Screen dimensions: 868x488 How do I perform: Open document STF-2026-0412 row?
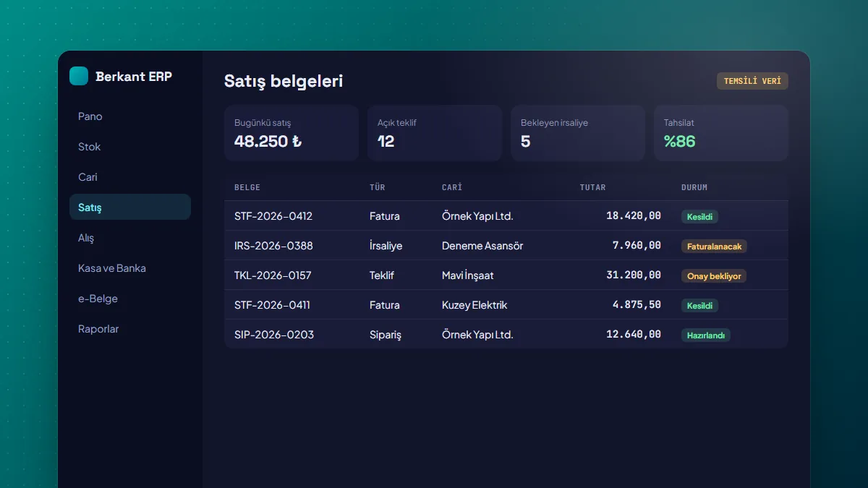click(x=506, y=216)
